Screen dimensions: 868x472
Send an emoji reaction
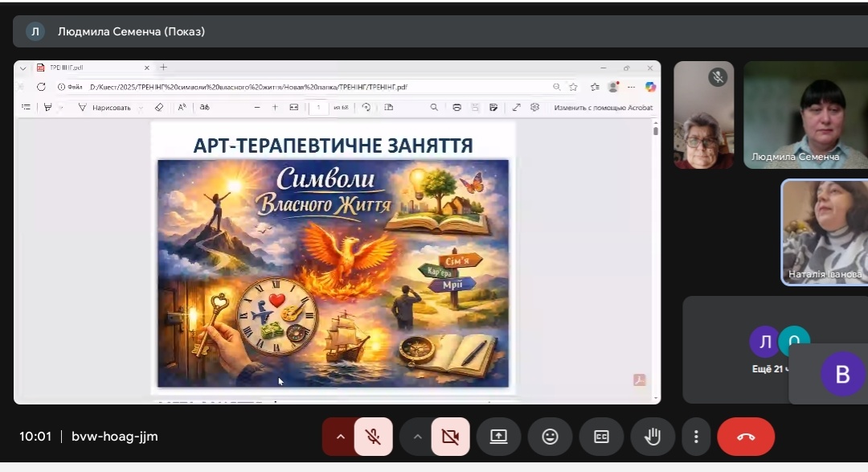pyautogui.click(x=550, y=437)
